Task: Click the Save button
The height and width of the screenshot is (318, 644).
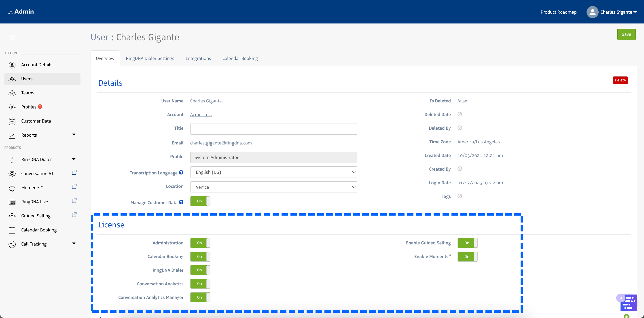Action: click(x=626, y=34)
